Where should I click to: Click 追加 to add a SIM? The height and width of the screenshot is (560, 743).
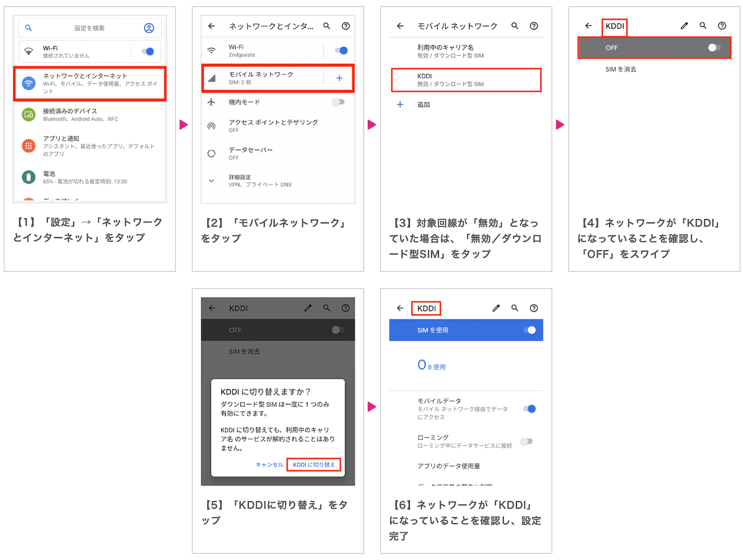click(424, 104)
